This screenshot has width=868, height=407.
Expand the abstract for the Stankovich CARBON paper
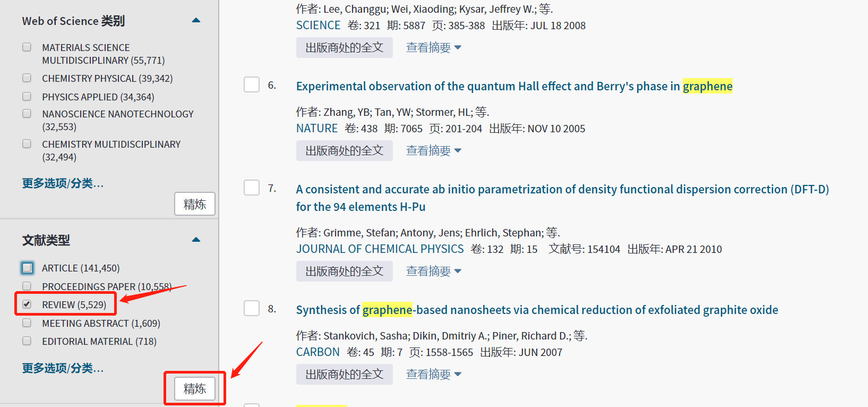click(x=433, y=375)
